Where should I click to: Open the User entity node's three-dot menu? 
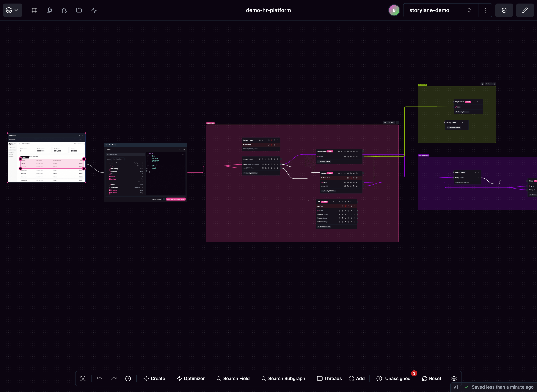354,202
